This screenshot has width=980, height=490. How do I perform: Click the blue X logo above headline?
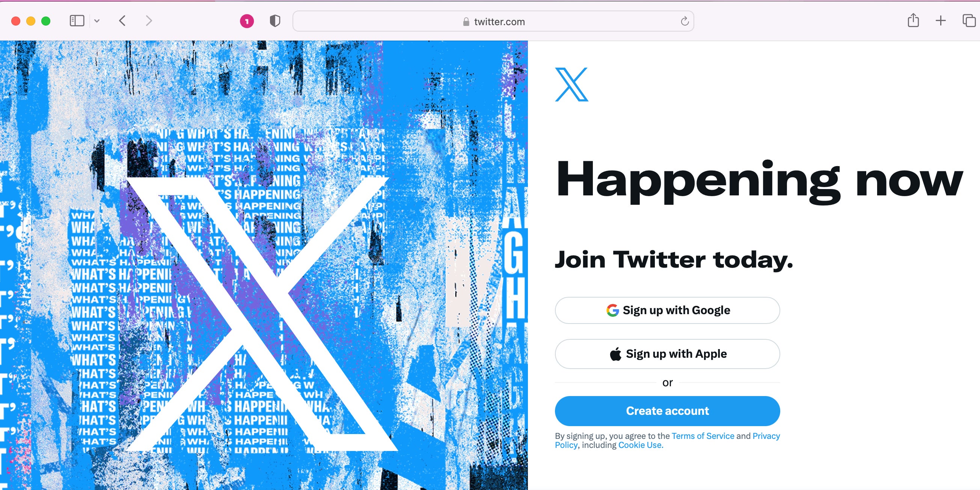point(571,85)
